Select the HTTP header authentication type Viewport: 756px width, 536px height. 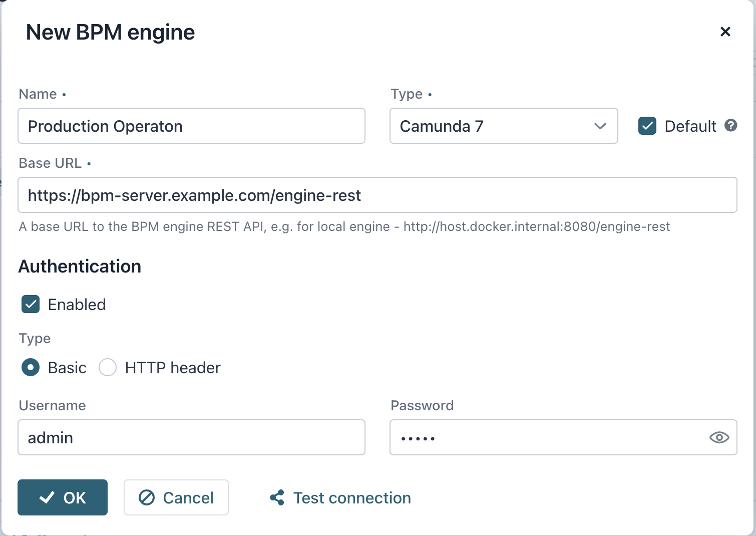tap(107, 367)
